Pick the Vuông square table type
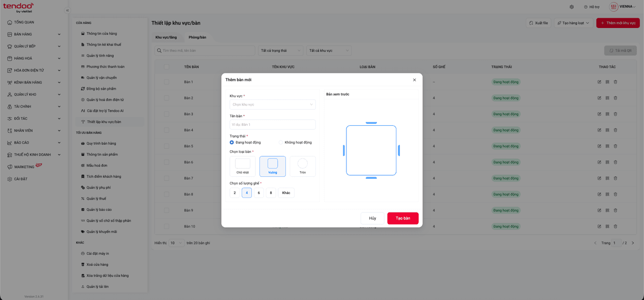 point(273,166)
